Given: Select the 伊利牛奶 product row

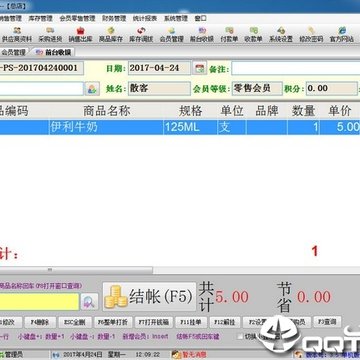Looking at the screenshot, I should point(180,127).
